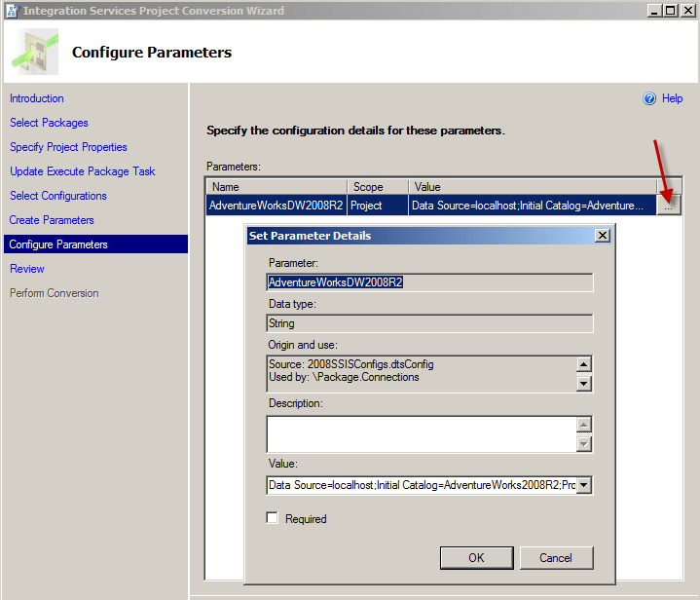Click the blue Help question mark icon
Image resolution: width=700 pixels, height=600 pixels.
[x=649, y=98]
